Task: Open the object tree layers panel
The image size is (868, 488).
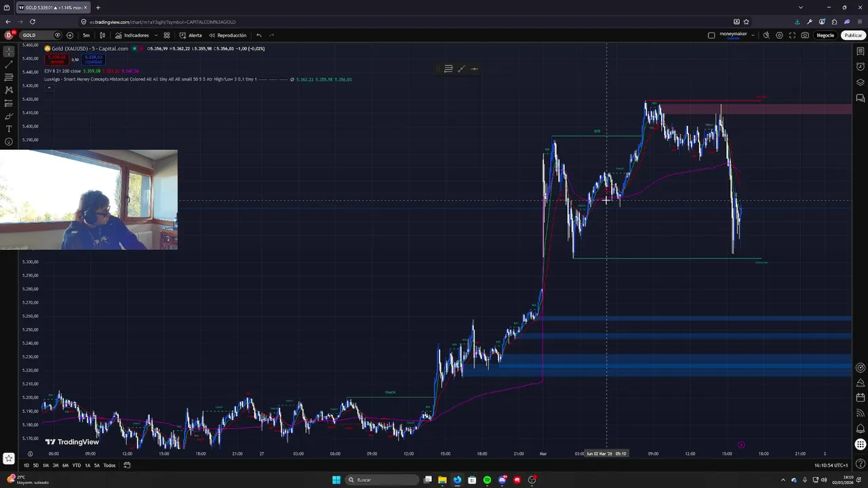Action: [x=861, y=83]
